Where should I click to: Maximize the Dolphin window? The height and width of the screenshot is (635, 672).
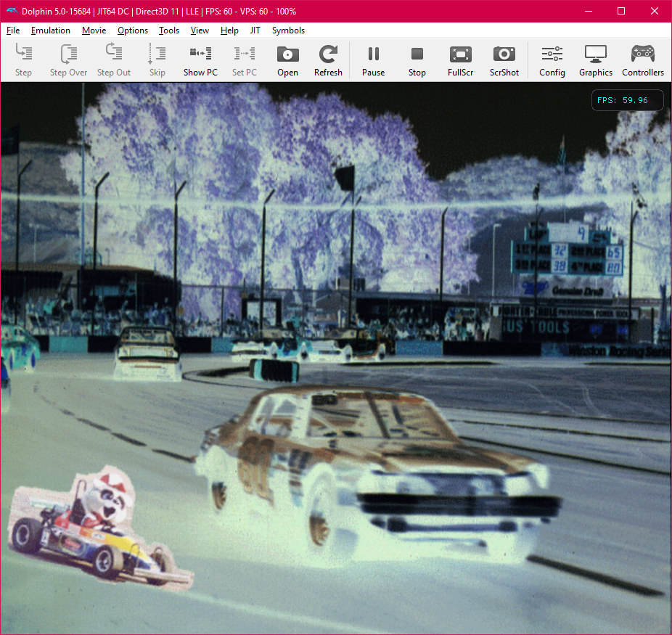(x=621, y=11)
